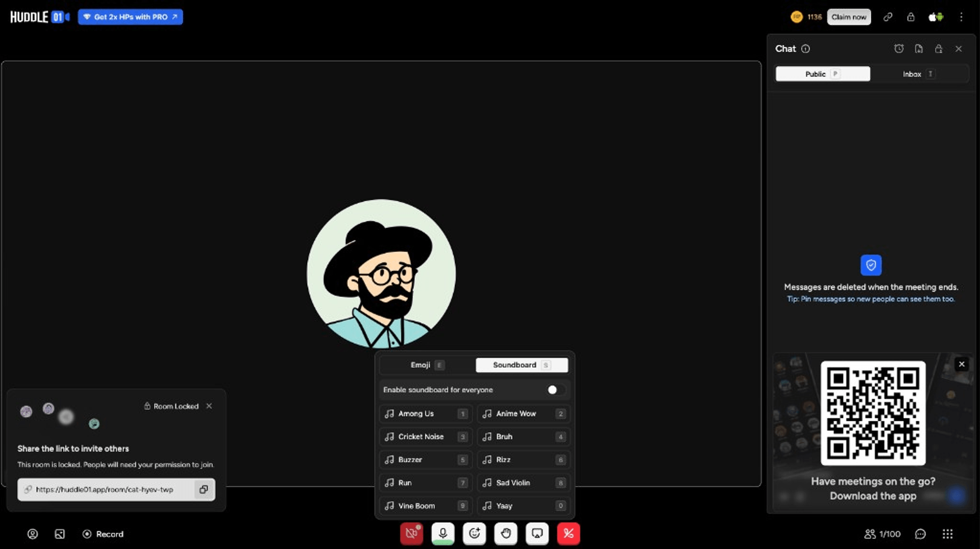Click the Claim now button
Image resolution: width=980 pixels, height=549 pixels.
point(849,17)
